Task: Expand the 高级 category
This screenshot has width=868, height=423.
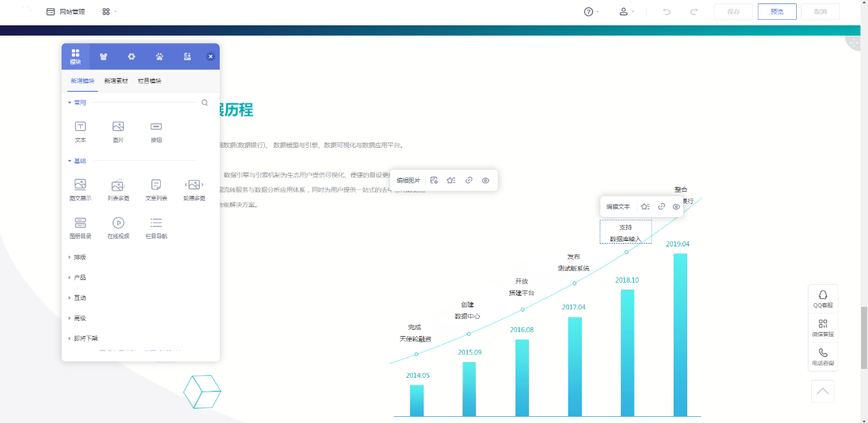Action: click(x=77, y=318)
